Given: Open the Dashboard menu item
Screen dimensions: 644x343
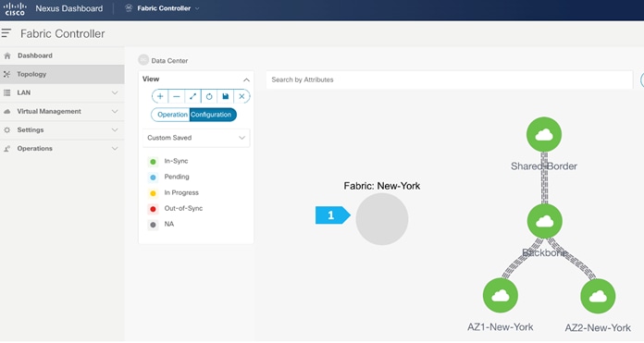Looking at the screenshot, I should click(x=62, y=55).
